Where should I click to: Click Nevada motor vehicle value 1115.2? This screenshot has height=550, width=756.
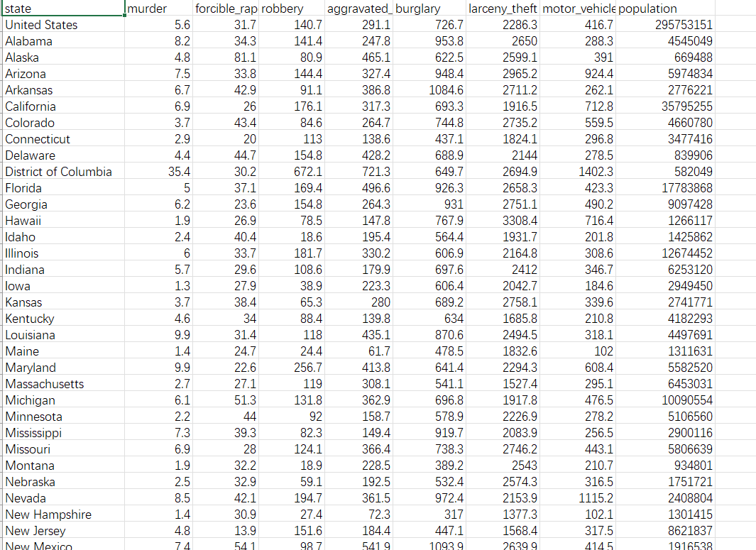[x=578, y=498]
